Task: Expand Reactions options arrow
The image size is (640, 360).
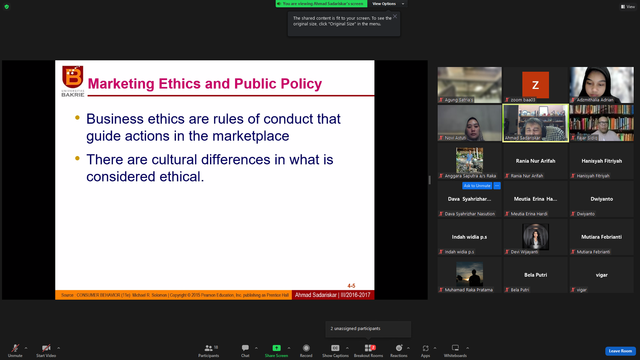Action: coord(409,348)
